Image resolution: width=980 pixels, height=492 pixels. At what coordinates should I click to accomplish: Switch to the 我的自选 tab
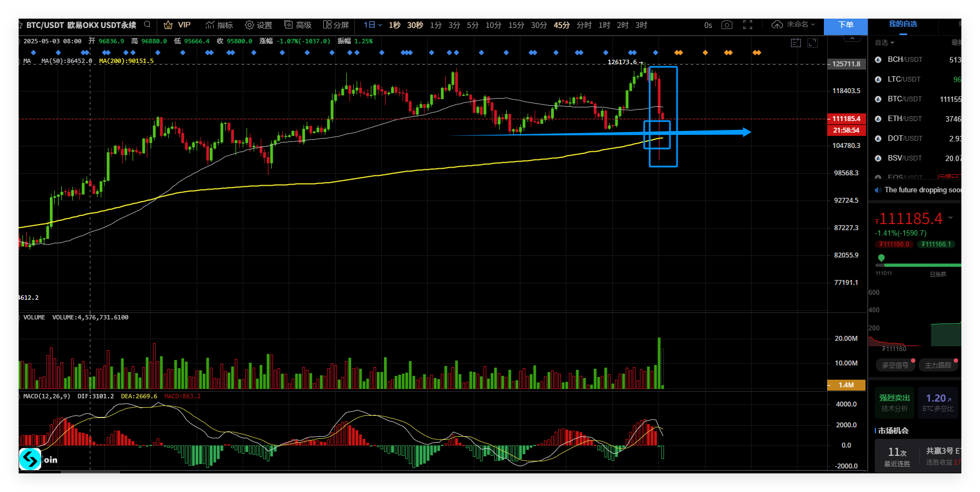pos(903,24)
